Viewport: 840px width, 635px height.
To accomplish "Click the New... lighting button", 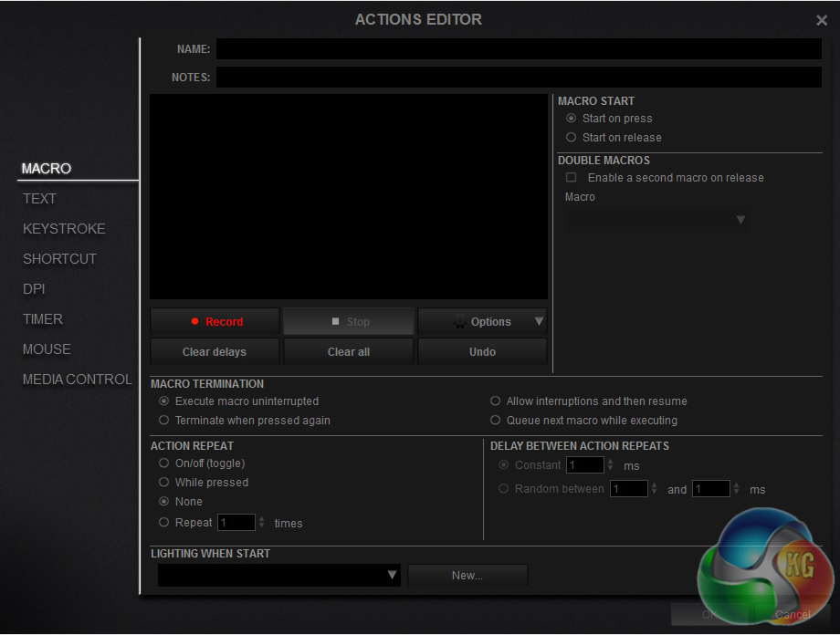I will [467, 575].
